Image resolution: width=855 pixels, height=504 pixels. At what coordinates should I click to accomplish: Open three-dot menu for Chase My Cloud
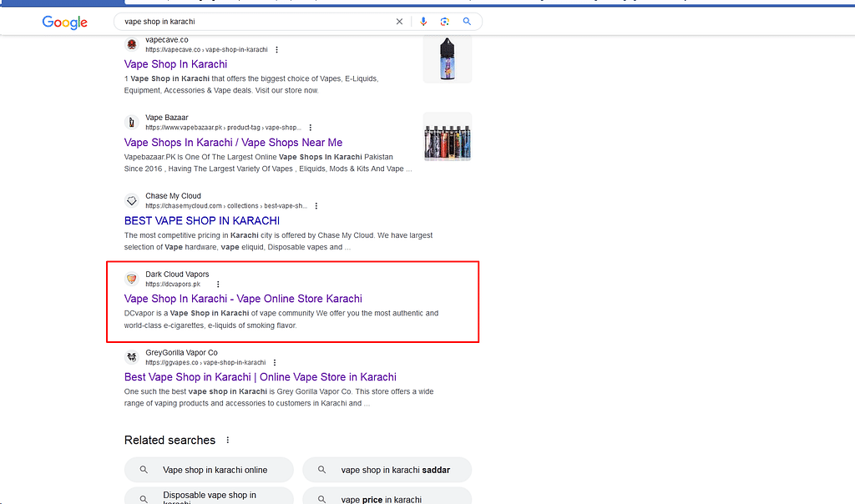[316, 206]
